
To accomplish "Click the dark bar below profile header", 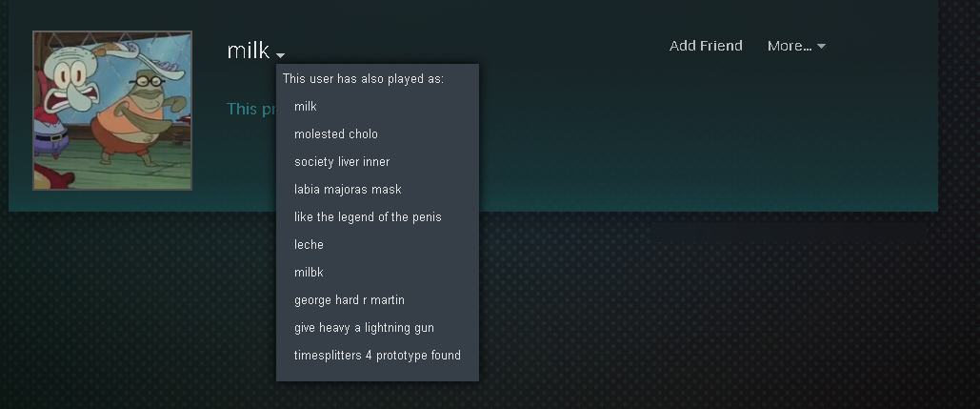I will [790, 233].
